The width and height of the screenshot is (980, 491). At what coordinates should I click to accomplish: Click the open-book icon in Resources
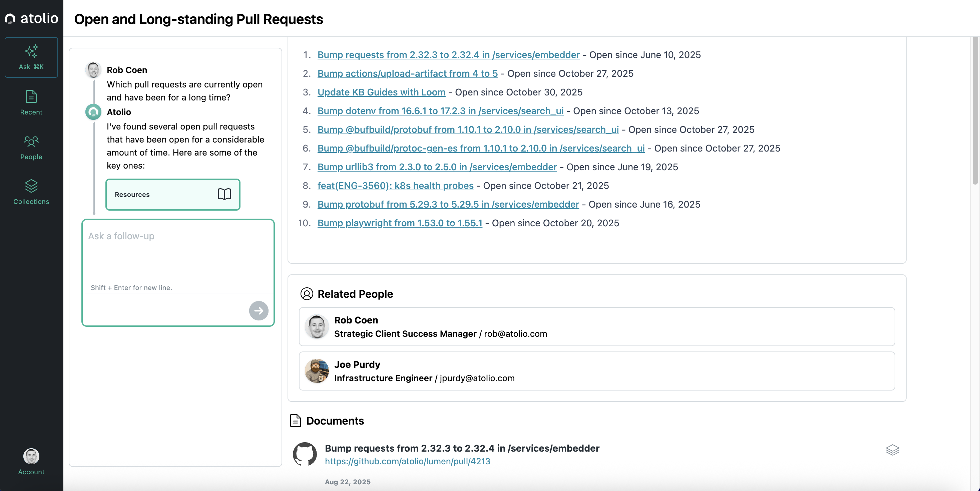point(224,194)
